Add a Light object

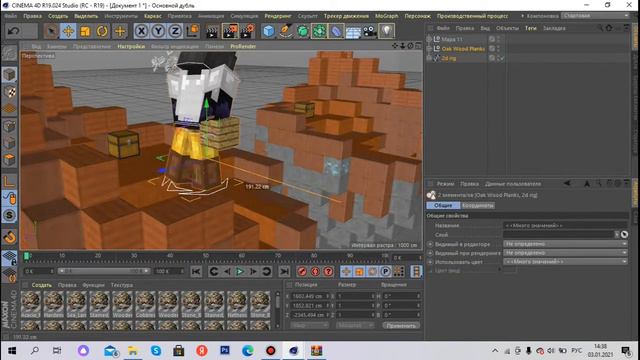(x=387, y=31)
